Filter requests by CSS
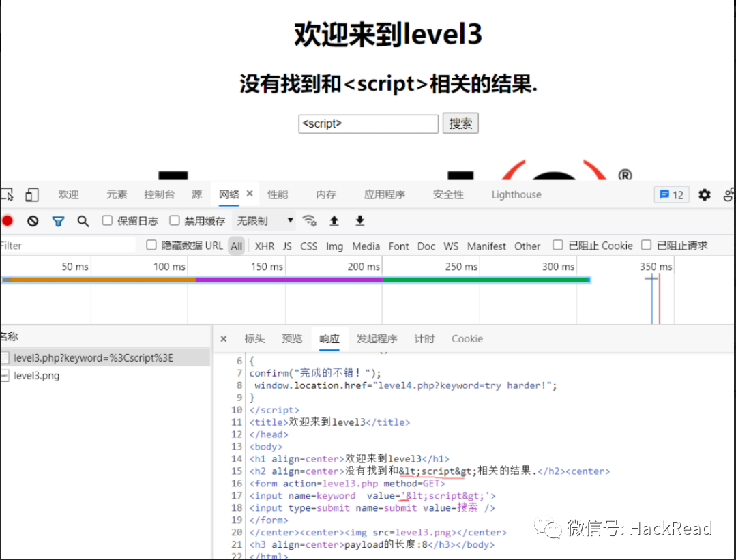736x560 pixels. pos(309,246)
